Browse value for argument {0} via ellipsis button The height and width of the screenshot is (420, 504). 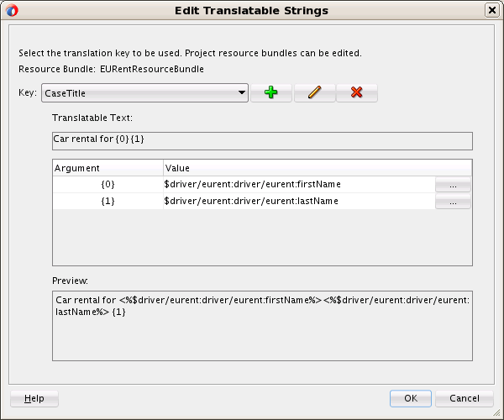click(453, 185)
